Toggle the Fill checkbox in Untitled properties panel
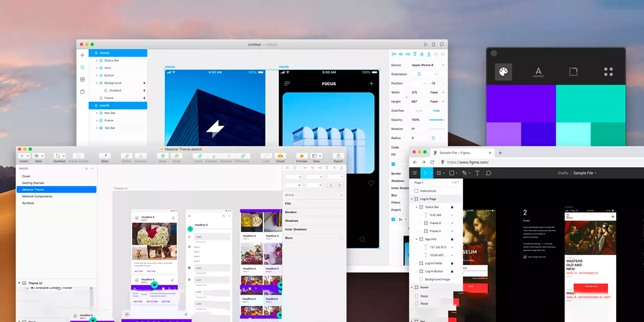The width and height of the screenshot is (644, 322). (x=393, y=164)
